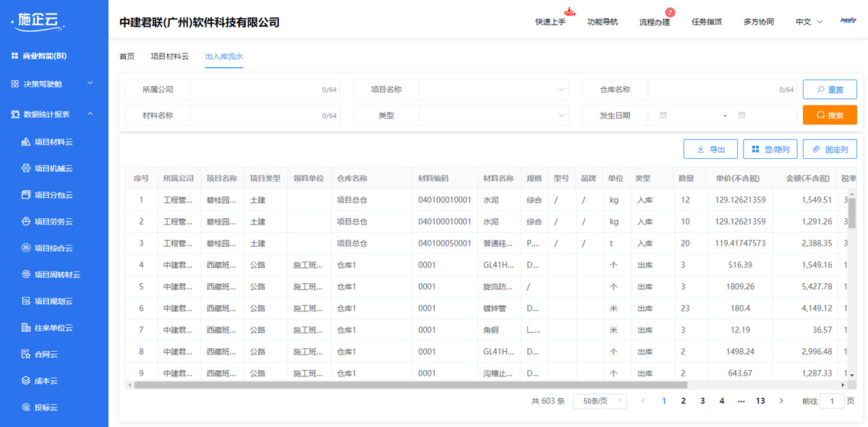Click the 固定列 button
This screenshot has width=868, height=427.
pyautogui.click(x=830, y=150)
